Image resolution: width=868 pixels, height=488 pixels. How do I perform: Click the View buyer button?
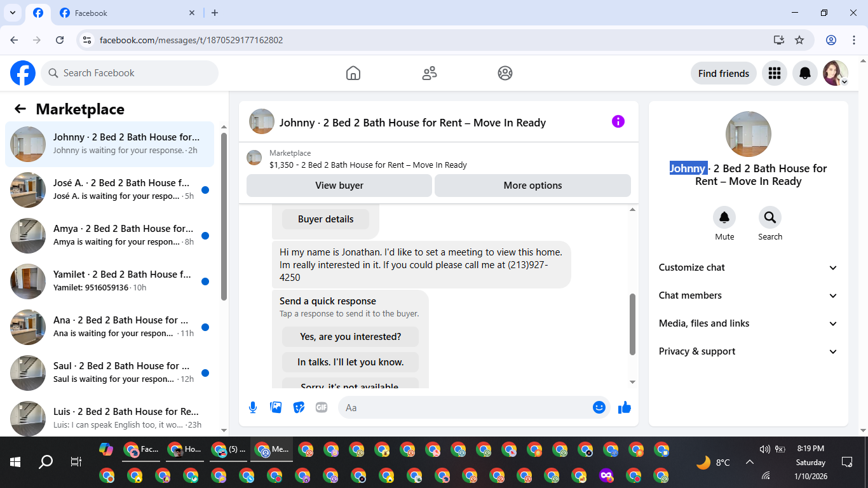point(339,186)
